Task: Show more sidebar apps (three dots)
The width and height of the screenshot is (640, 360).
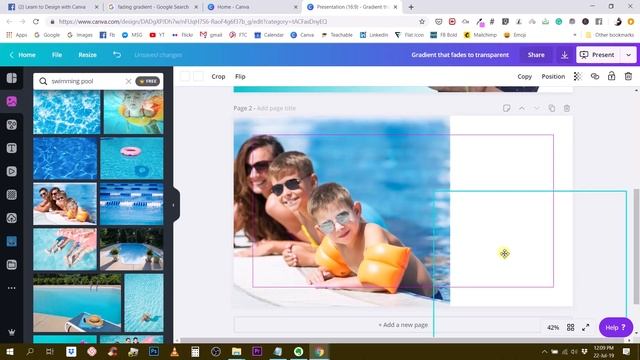Action: [11, 288]
